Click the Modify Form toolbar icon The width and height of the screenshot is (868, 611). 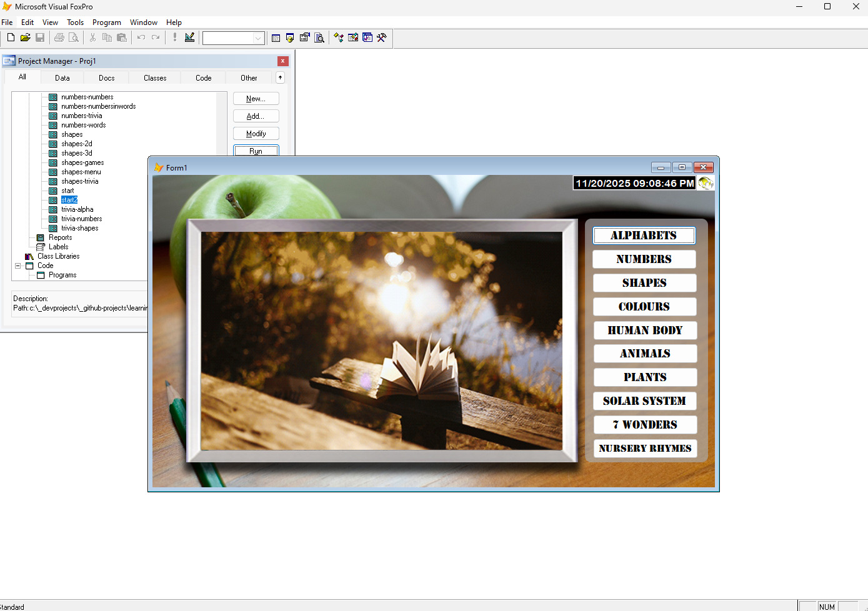pyautogui.click(x=189, y=37)
